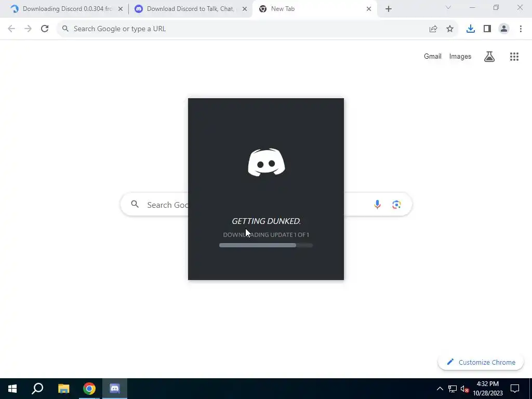Click the Chrome back arrow

pyautogui.click(x=11, y=29)
